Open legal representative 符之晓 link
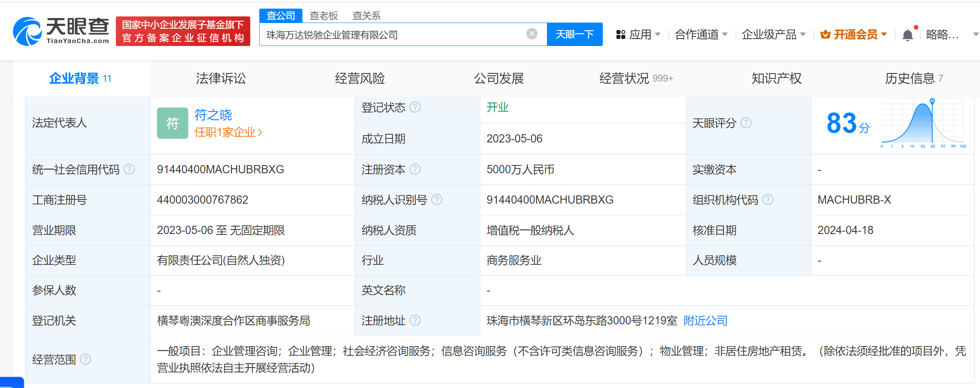Image resolution: width=980 pixels, height=388 pixels. tap(213, 115)
